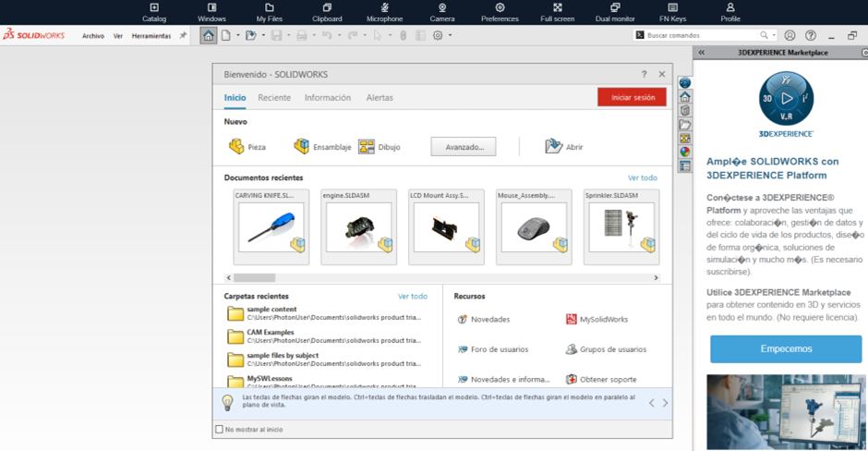Click the Select cursor tool icon
This screenshot has width=868, height=451.
point(378,35)
